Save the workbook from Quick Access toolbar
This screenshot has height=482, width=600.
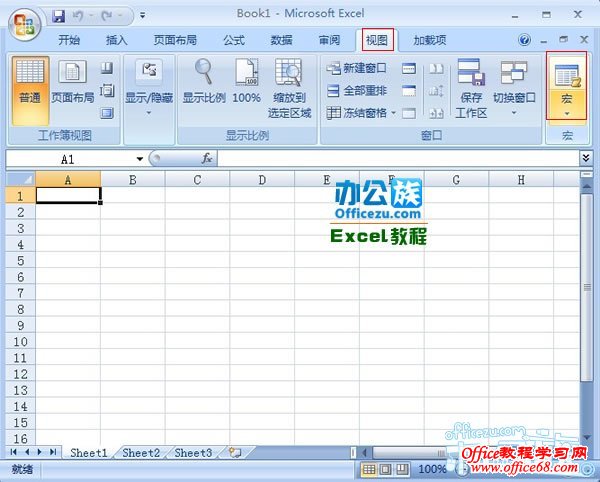[58, 16]
